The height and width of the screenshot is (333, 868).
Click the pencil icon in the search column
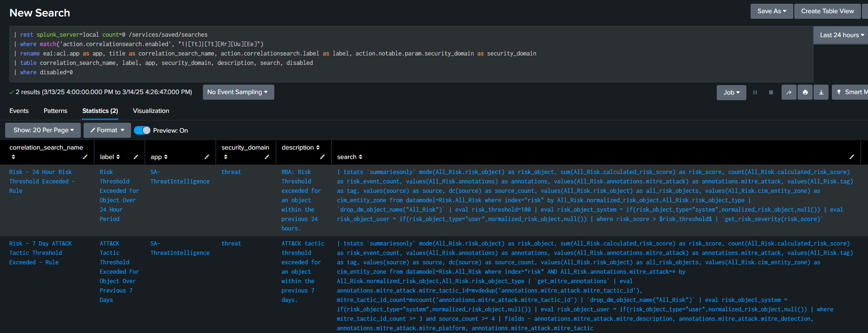click(x=852, y=157)
